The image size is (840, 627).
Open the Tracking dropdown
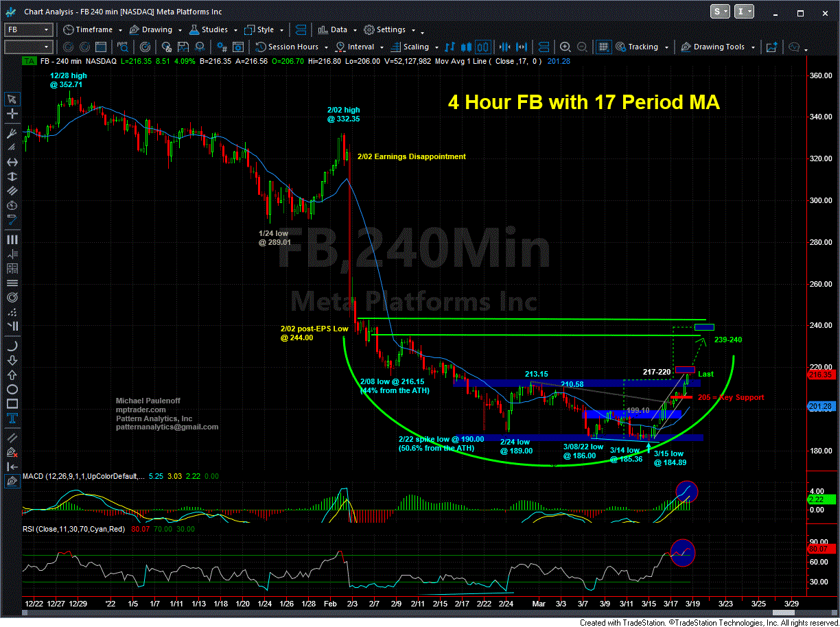tap(641, 47)
